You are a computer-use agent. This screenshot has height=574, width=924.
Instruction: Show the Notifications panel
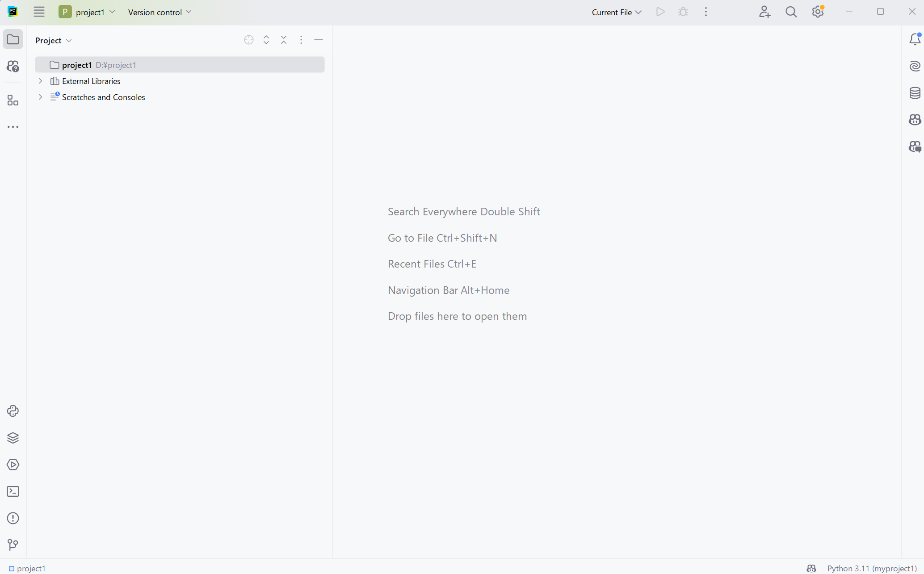point(915,39)
